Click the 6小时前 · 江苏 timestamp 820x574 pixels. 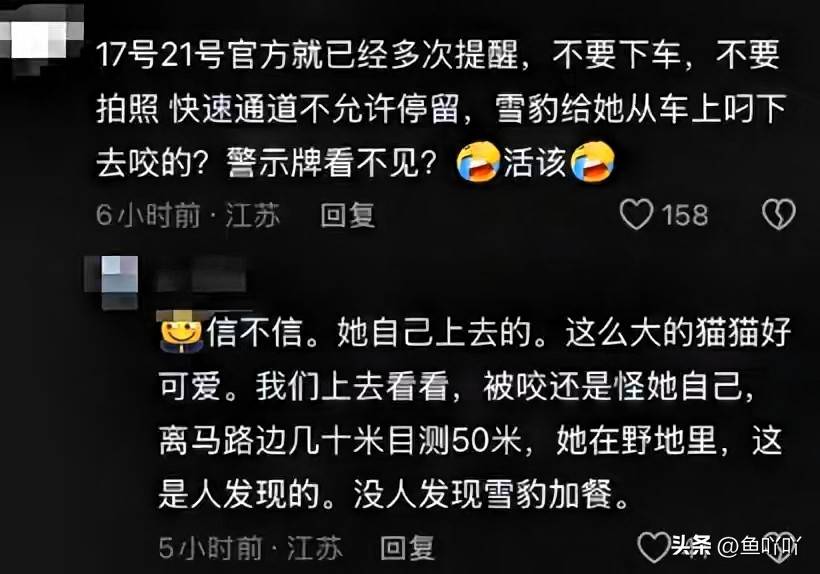[x=188, y=215]
